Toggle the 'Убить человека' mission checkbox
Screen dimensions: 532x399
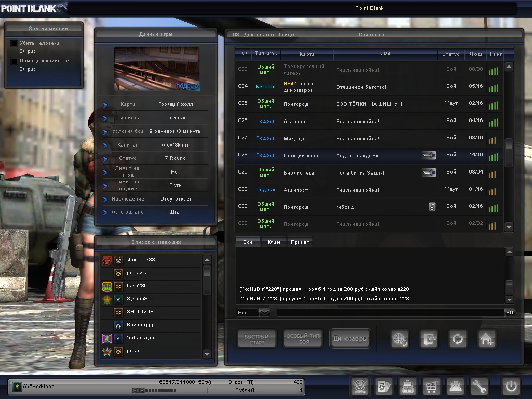(x=15, y=44)
